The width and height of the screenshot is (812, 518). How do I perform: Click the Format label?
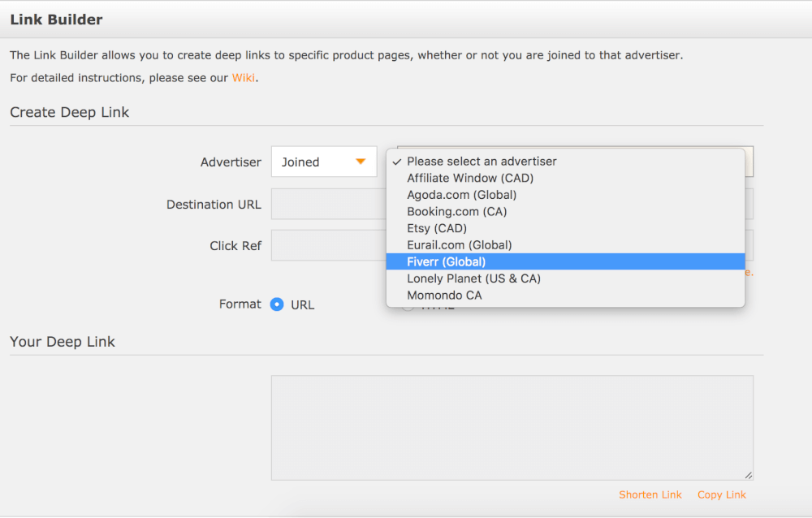[x=240, y=304]
